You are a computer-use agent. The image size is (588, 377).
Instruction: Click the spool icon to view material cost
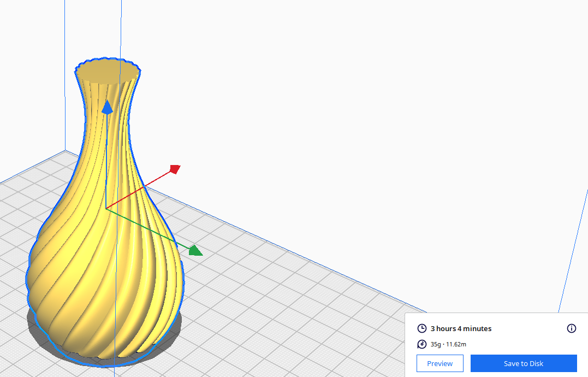click(421, 344)
